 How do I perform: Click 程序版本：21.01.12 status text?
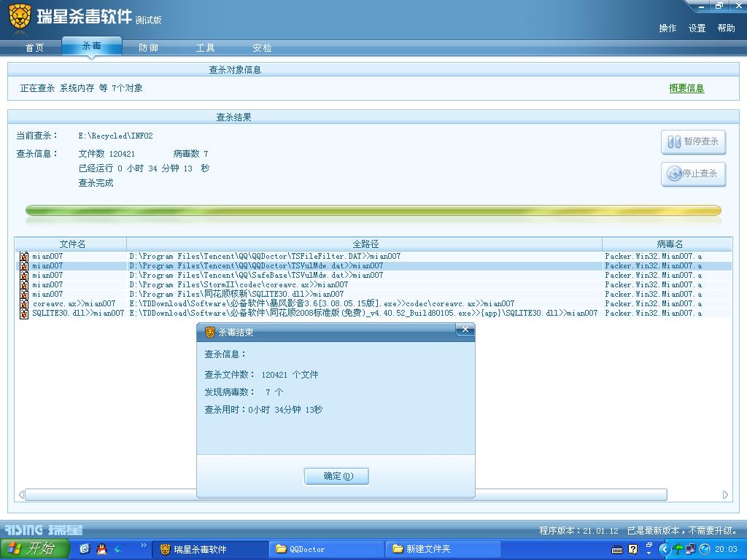pyautogui.click(x=578, y=531)
